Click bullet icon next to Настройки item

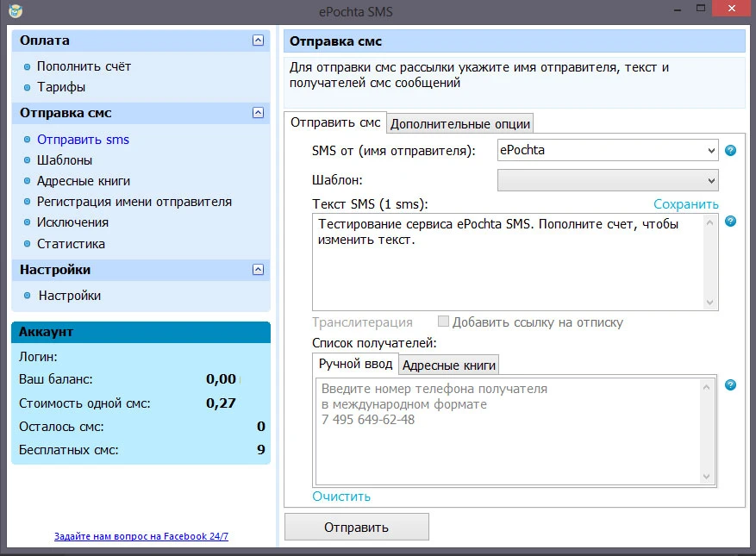(x=28, y=296)
